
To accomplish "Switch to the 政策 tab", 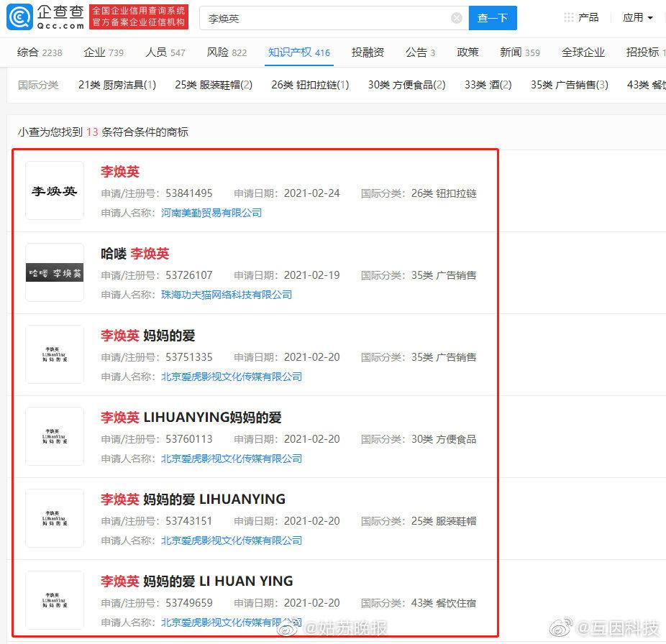I will tap(467, 52).
